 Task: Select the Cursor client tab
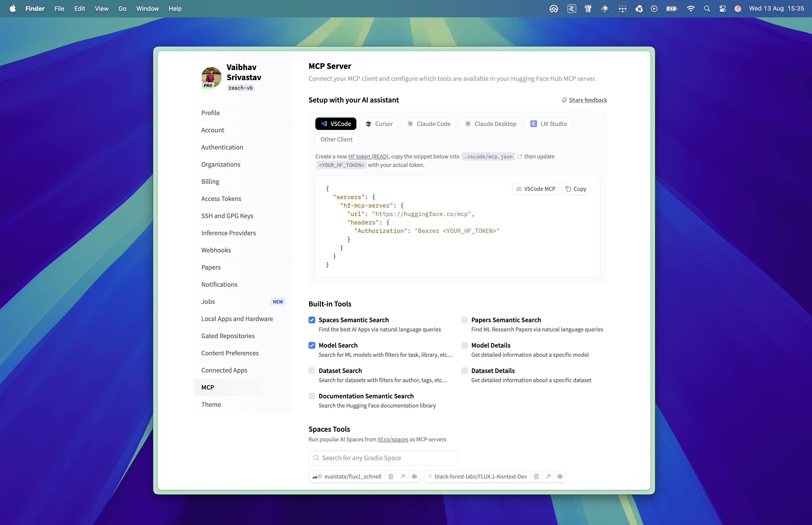pyautogui.click(x=379, y=124)
